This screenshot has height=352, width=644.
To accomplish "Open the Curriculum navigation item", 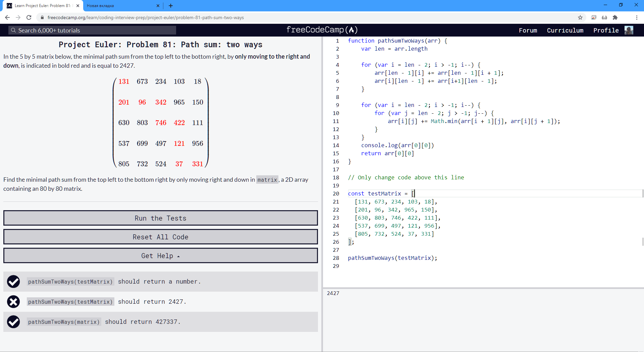I will click(565, 30).
